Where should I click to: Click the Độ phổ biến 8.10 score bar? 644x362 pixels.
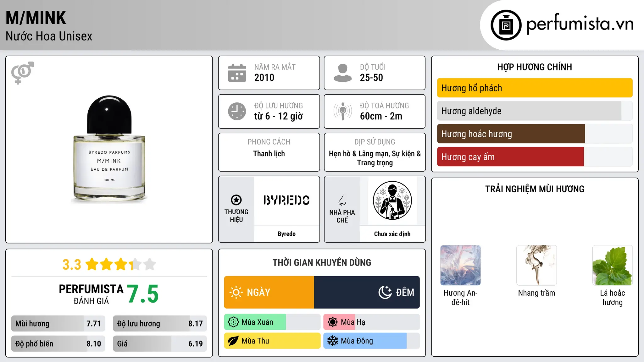[x=58, y=344]
